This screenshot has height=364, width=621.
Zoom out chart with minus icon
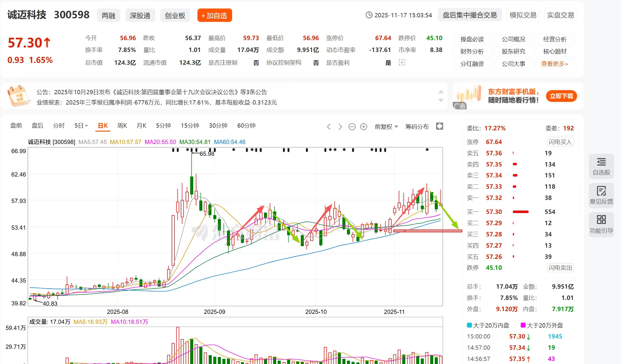[x=352, y=127]
